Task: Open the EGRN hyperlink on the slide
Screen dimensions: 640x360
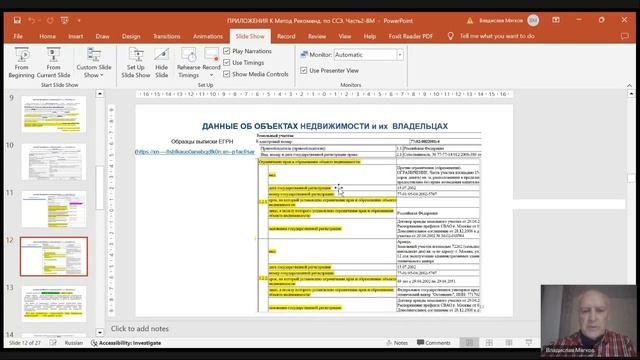Action: (195, 151)
